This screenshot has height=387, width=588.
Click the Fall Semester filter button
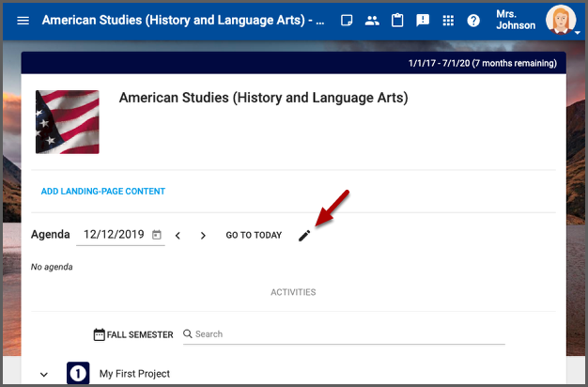[133, 334]
